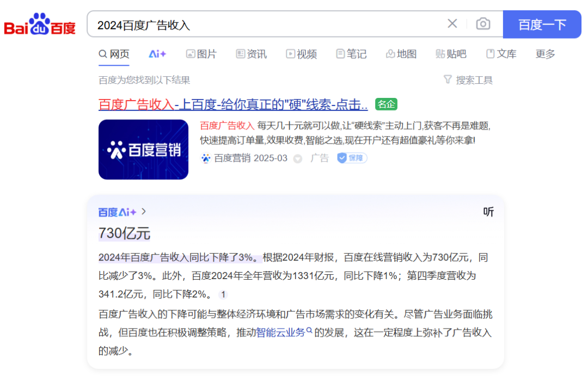The image size is (588, 377).
Task: Click the 百度营销 paw favicon
Action: coord(206,158)
